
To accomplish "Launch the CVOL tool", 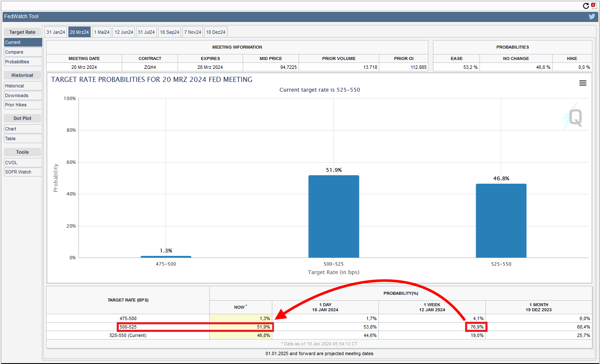I will point(23,163).
